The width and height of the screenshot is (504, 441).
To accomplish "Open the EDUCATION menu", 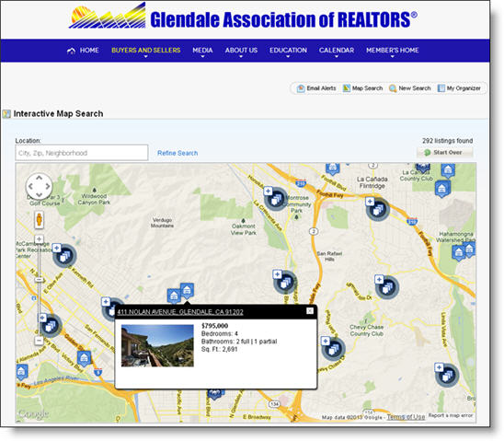I will click(288, 51).
